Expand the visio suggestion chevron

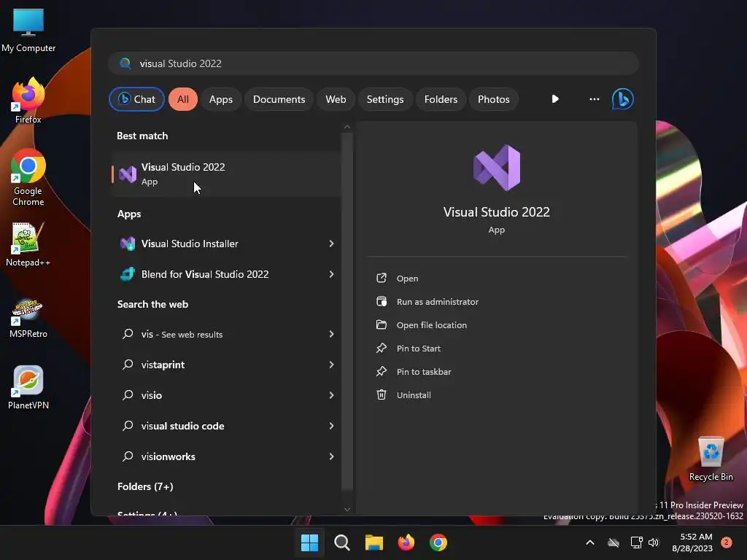coord(332,395)
